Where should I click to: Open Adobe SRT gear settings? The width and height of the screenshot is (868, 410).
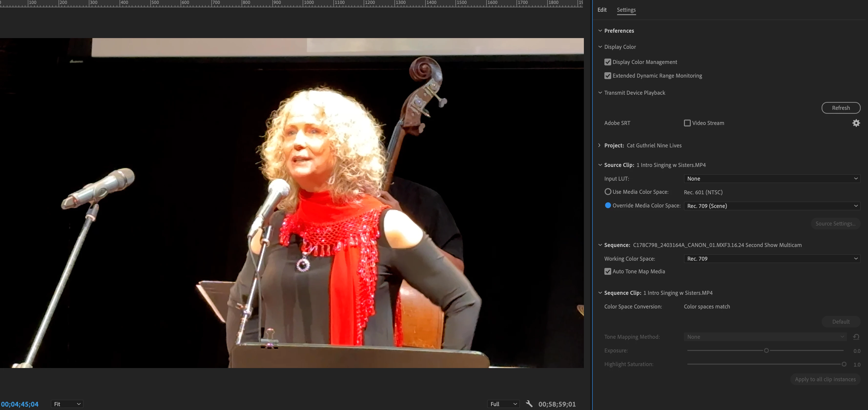coord(856,123)
